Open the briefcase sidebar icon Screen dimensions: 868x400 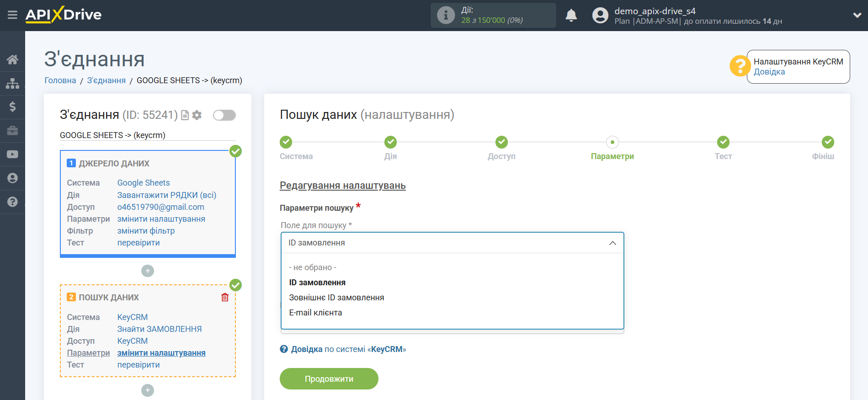12,131
